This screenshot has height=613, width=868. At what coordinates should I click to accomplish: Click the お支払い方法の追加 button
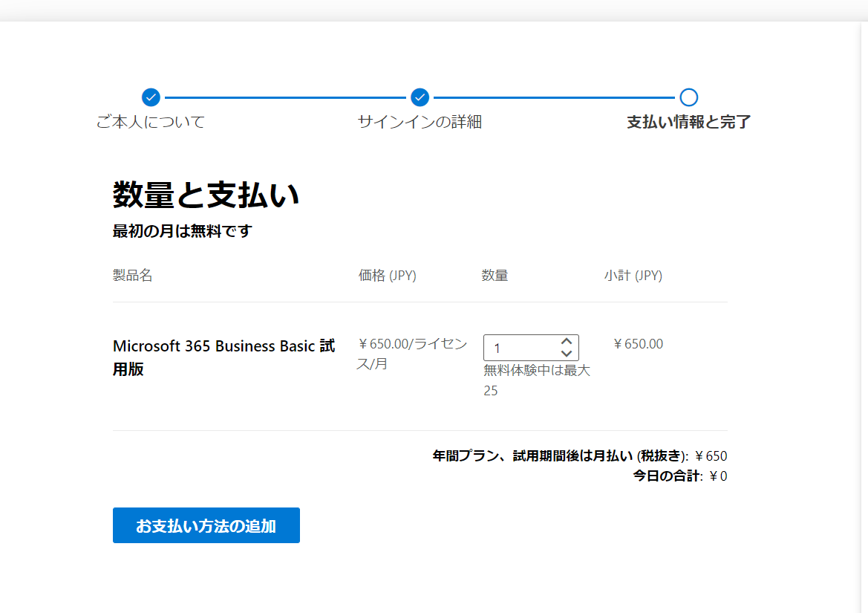click(206, 525)
